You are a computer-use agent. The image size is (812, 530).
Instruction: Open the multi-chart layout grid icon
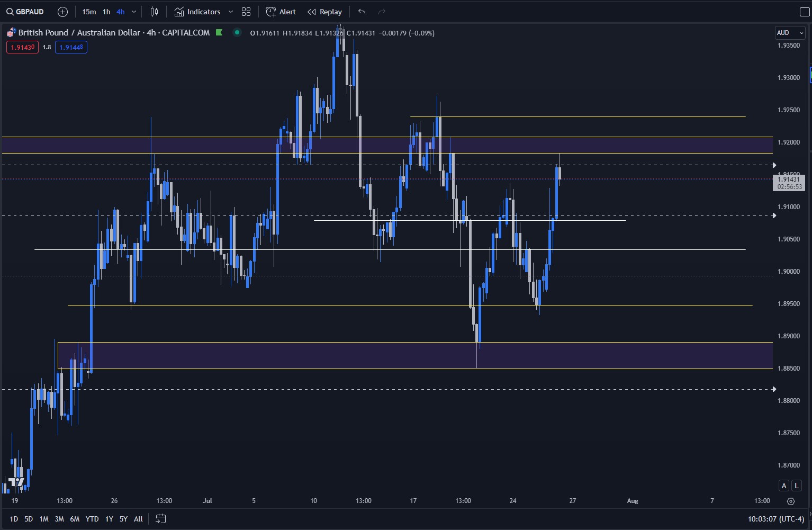coord(246,11)
